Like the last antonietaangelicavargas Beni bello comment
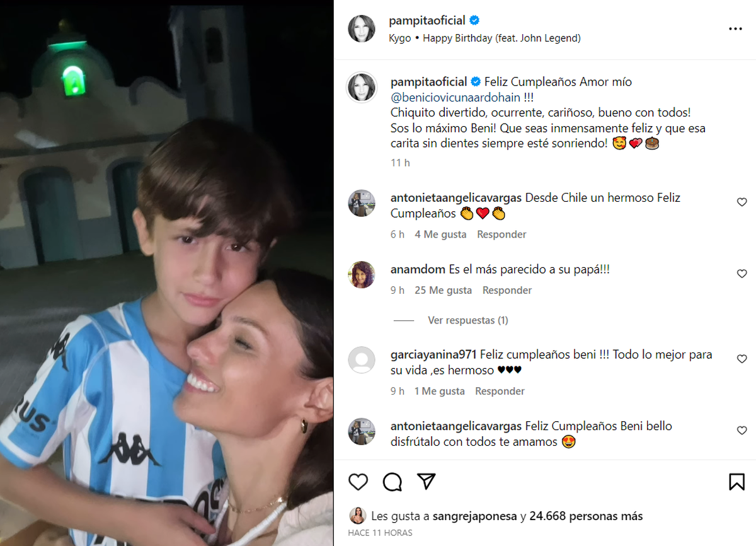The width and height of the screenshot is (756, 546). [742, 430]
